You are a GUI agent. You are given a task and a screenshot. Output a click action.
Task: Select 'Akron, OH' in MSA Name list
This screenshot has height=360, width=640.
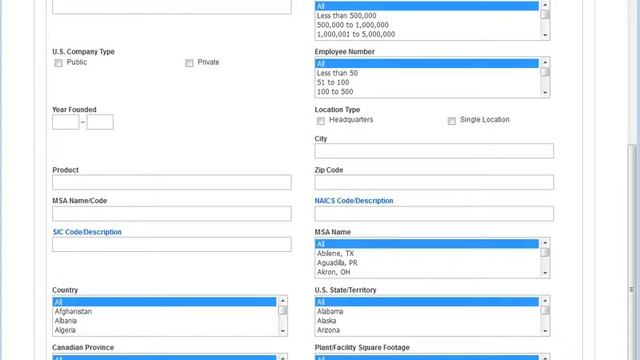427,272
